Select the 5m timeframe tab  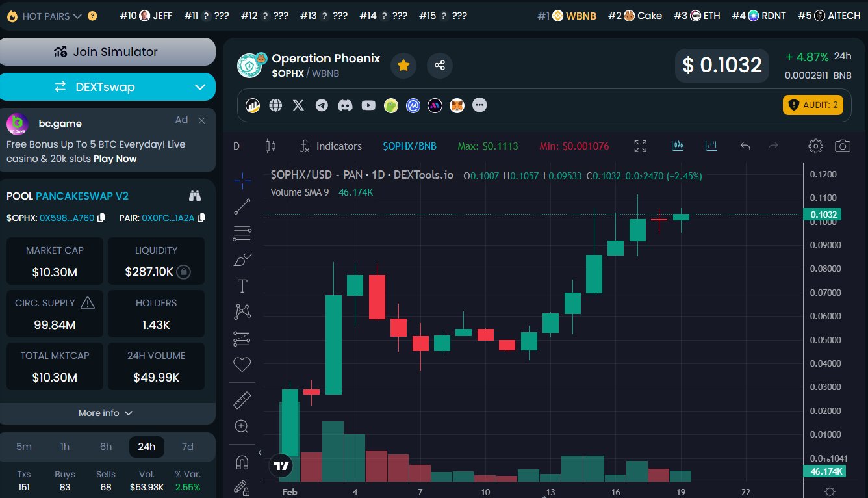click(24, 447)
